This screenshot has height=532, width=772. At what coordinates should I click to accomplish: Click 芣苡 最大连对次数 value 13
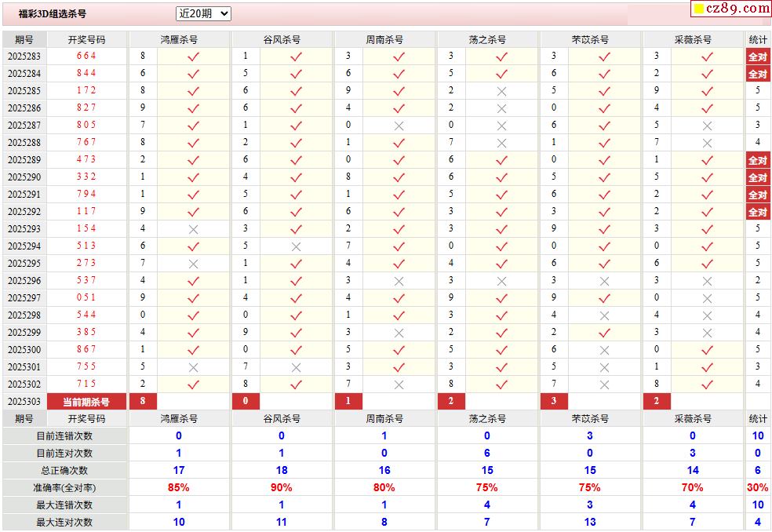coord(590,522)
